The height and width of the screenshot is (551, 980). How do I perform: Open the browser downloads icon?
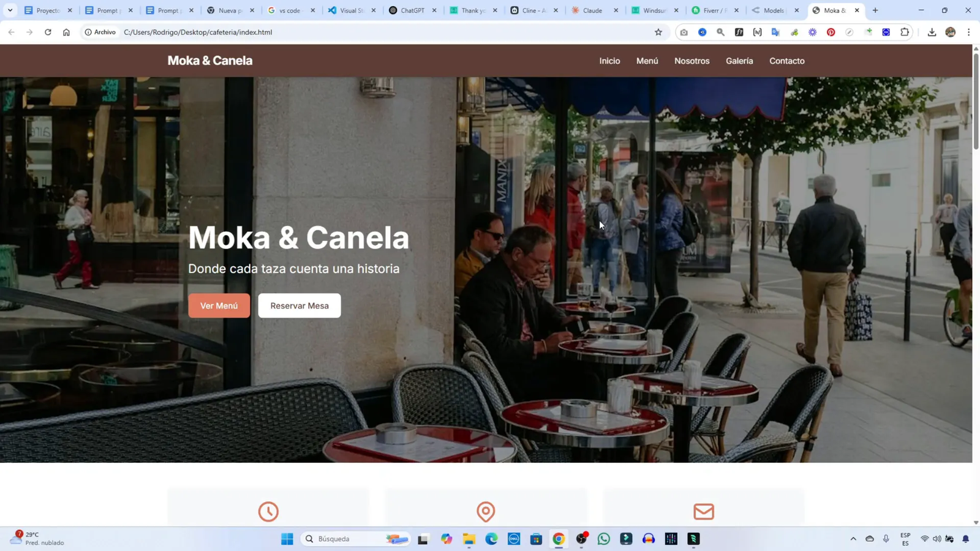[932, 32]
